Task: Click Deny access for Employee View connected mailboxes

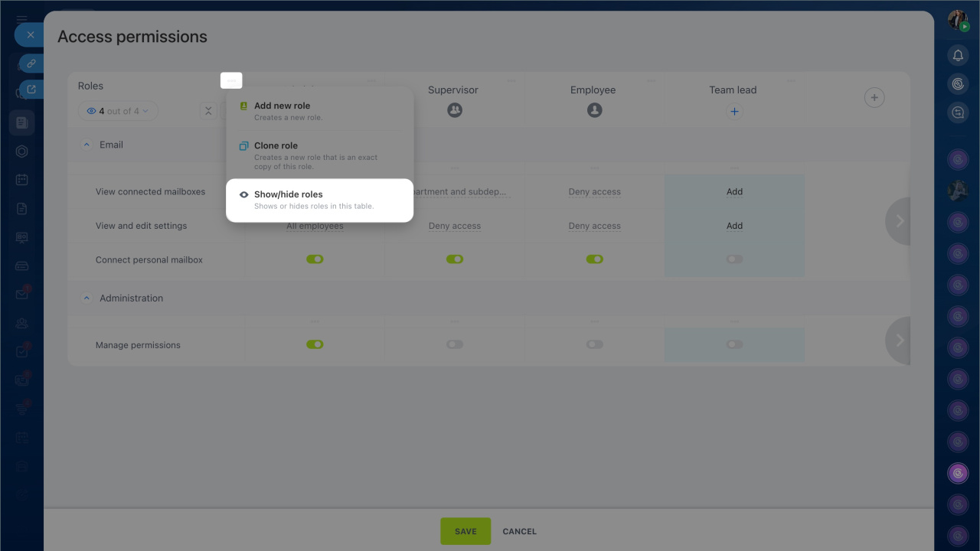Action: tap(594, 192)
